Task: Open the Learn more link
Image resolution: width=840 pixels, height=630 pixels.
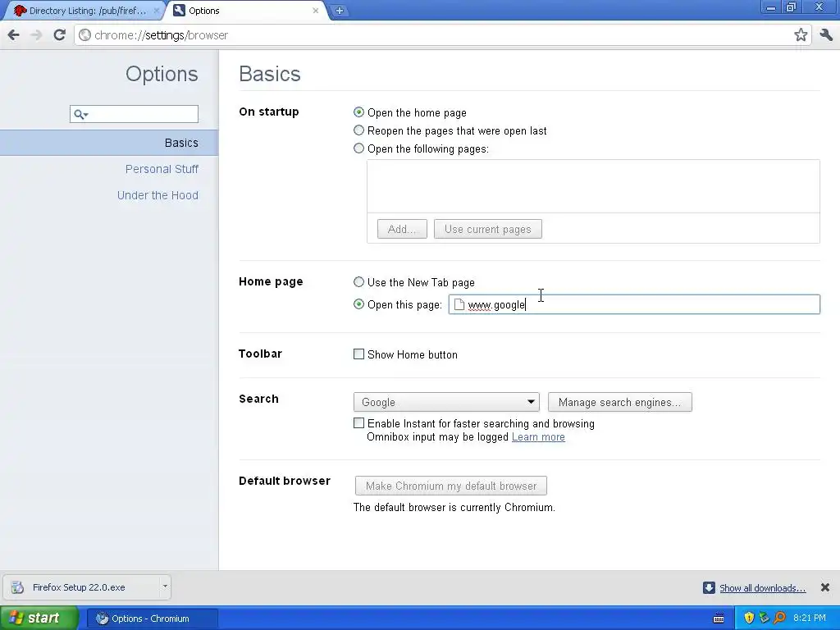Action: pos(538,437)
